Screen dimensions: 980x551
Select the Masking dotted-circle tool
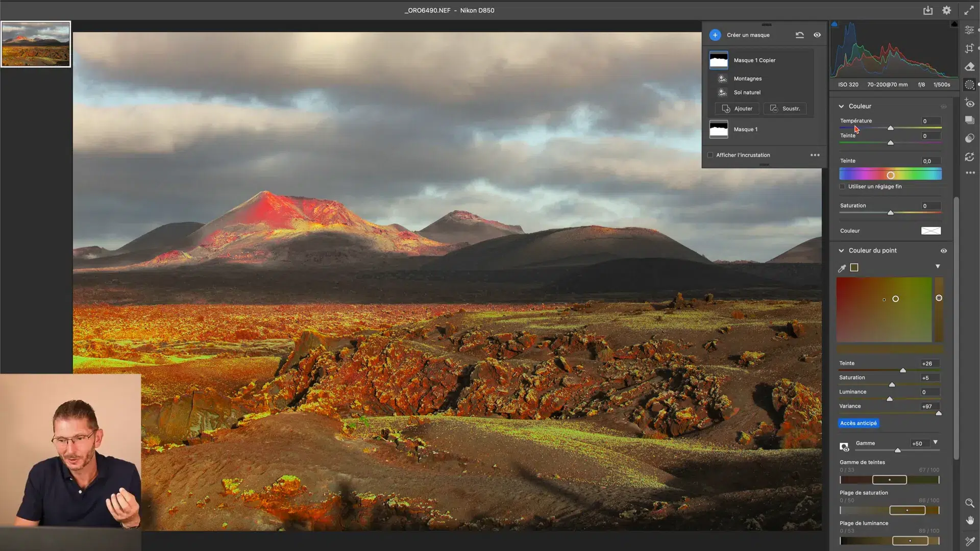point(969,85)
